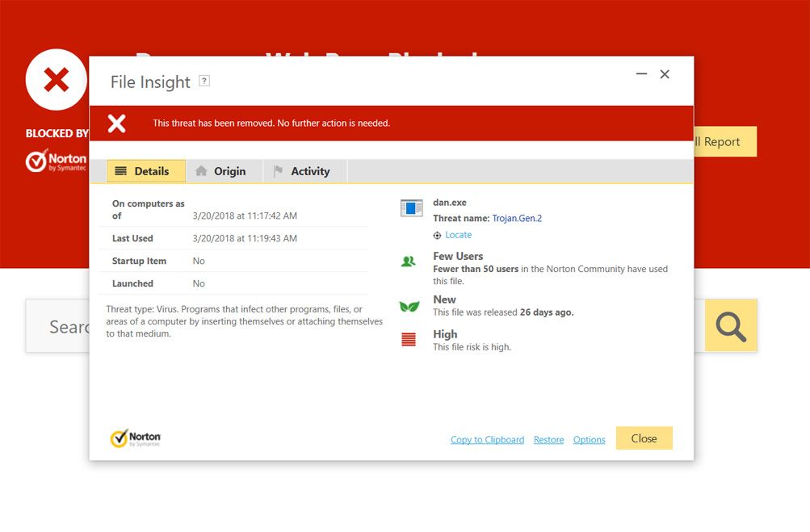
Task: Click the locate crosshair icon beside Locate
Action: click(x=437, y=236)
